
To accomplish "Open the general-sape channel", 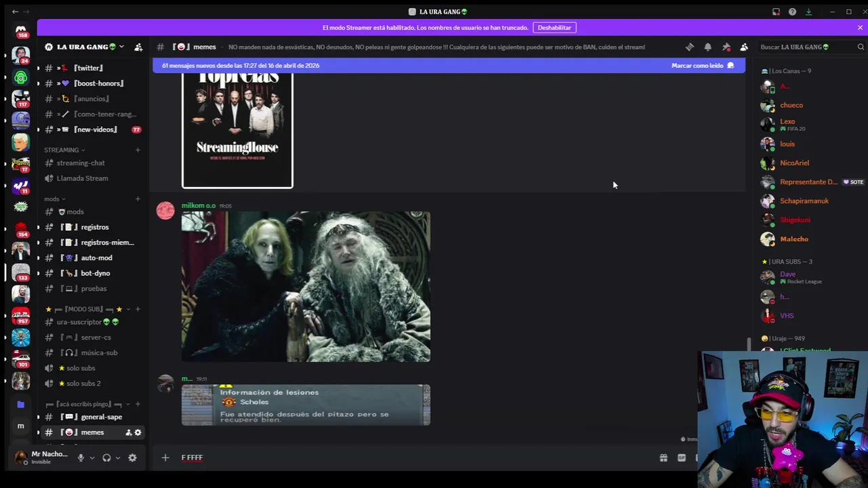I will click(93, 417).
